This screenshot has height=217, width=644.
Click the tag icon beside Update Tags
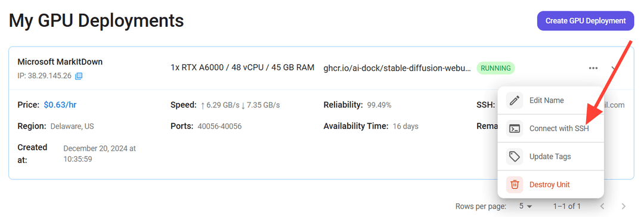514,157
